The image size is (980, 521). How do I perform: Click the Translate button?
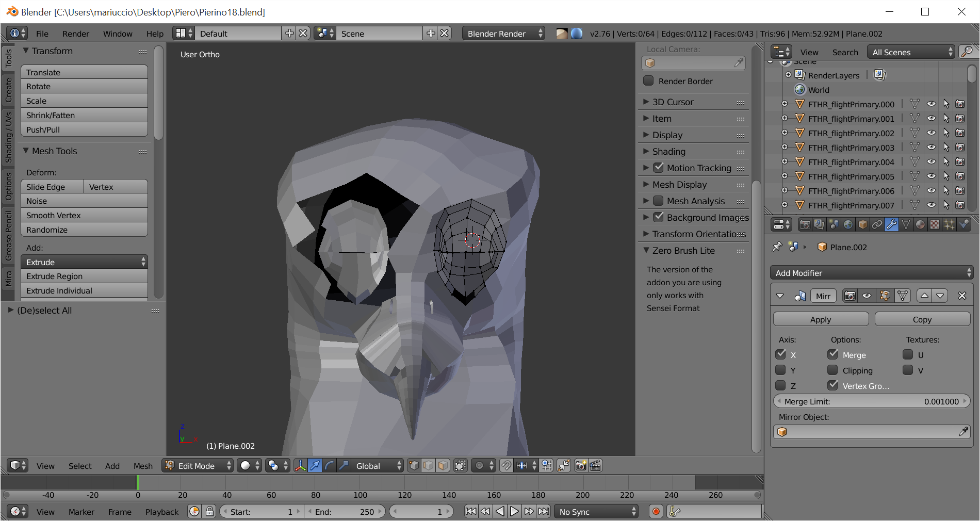(x=84, y=72)
